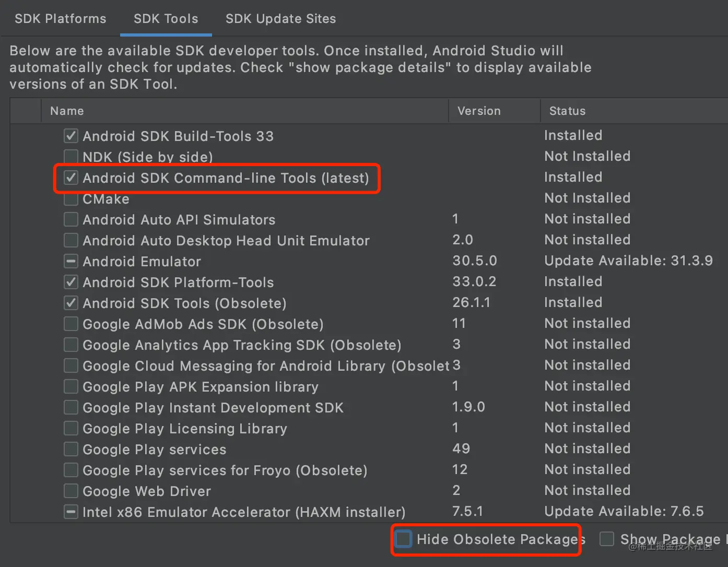Image resolution: width=728 pixels, height=567 pixels.
Task: Check the CMake checkbox
Action: [71, 199]
